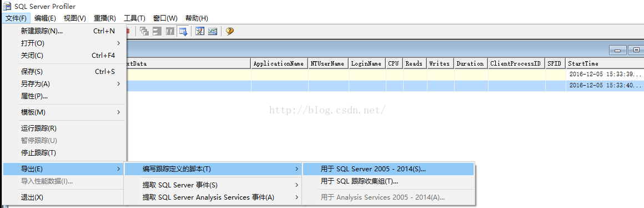This screenshot has height=208, width=644.
Task: Open the 帮助(H) menu
Action: (x=197, y=18)
